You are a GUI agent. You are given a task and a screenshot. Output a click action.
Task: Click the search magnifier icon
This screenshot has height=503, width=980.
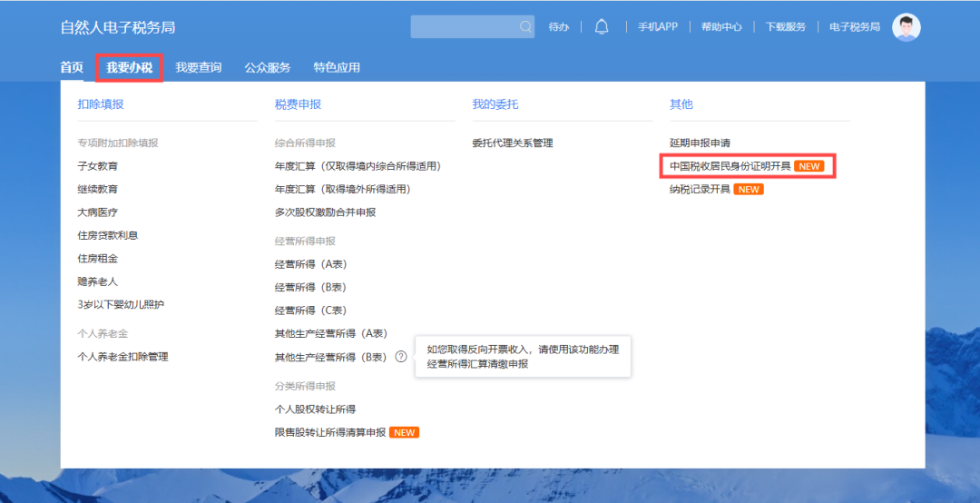tap(525, 27)
